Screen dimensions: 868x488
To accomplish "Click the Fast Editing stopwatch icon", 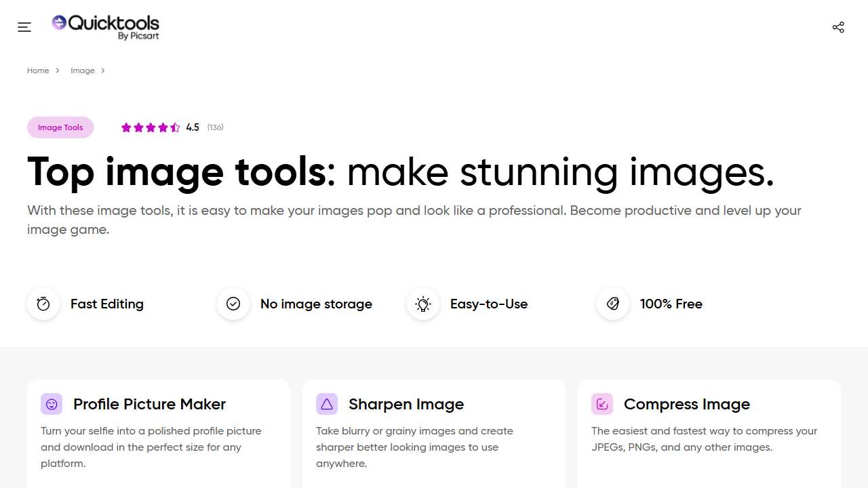I will [x=43, y=304].
